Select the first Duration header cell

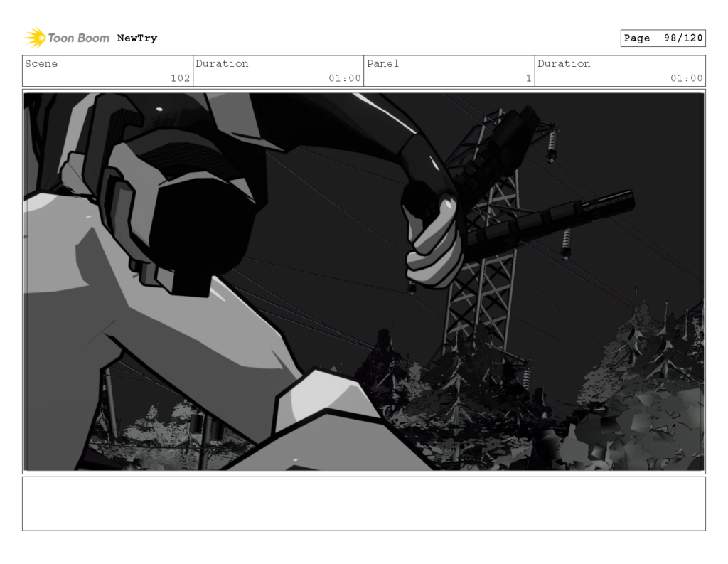(223, 64)
